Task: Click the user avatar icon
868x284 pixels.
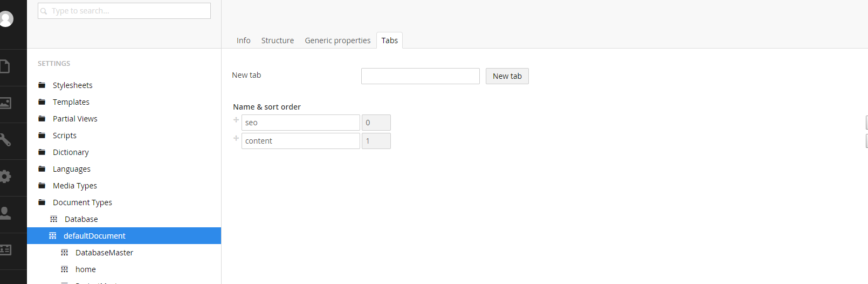Action: pos(6,19)
